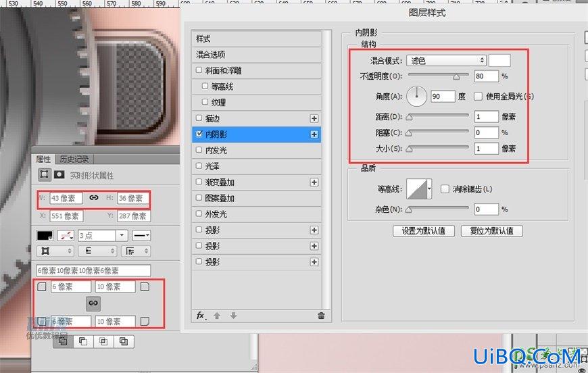The image size is (588, 373).
Task: Click the 阻塞 slider handle
Action: coord(410,133)
